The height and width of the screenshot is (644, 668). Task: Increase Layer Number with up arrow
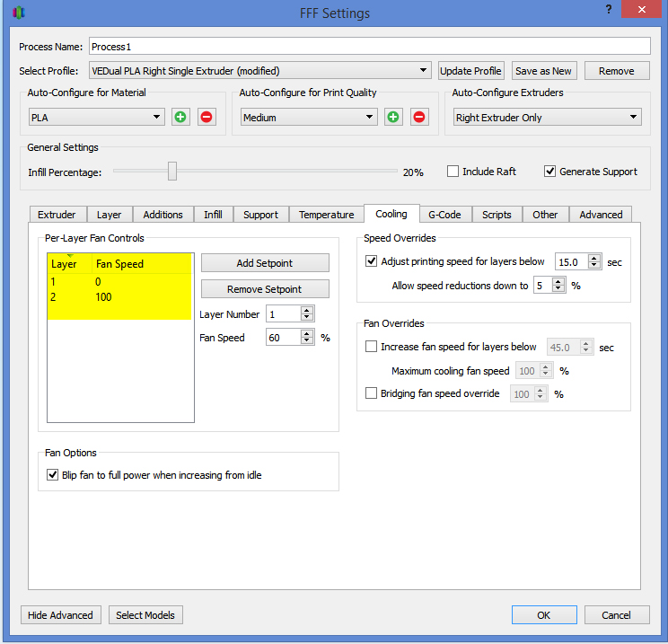click(307, 311)
